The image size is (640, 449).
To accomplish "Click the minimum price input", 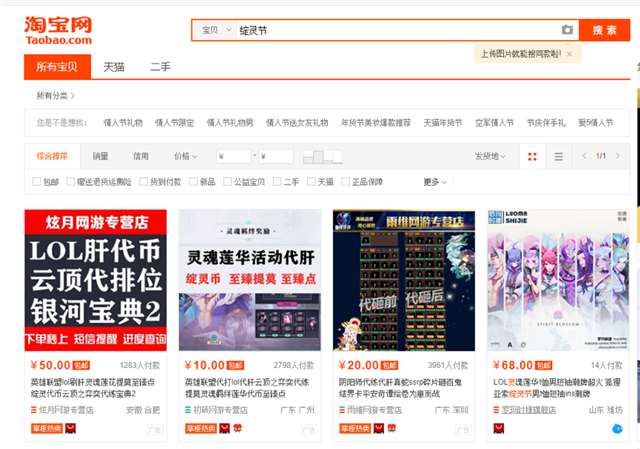I will 234,156.
